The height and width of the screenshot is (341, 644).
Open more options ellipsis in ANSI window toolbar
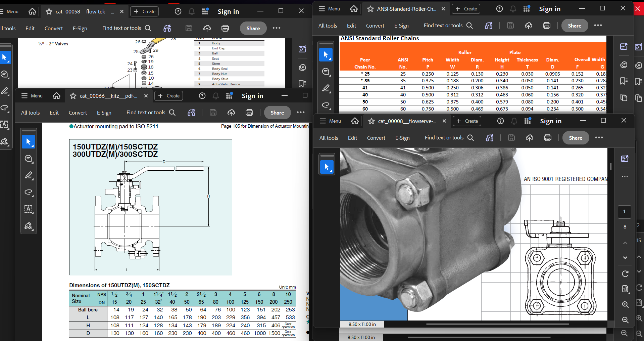(598, 26)
